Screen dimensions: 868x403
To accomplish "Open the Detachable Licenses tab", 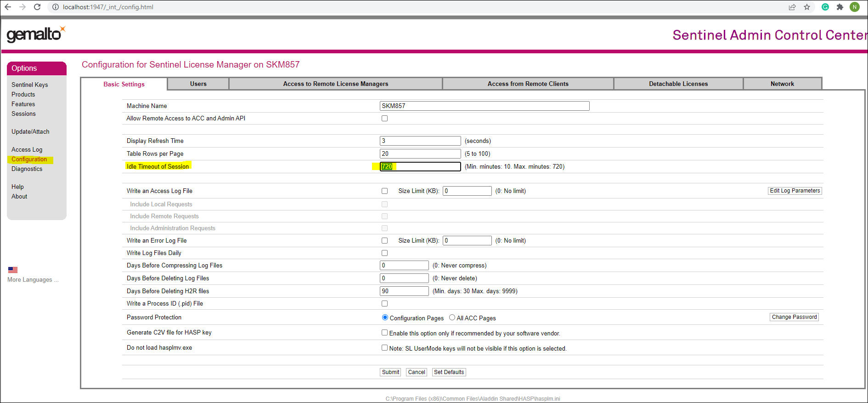I will 678,84.
